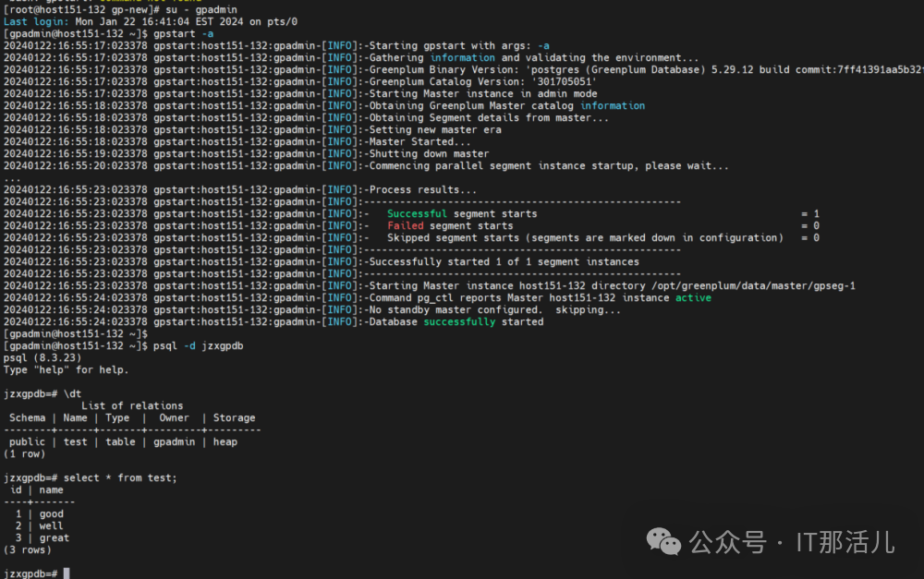Image resolution: width=924 pixels, height=579 pixels.
Task: Click the terminal cursor block after the last prompt
Action: (67, 573)
